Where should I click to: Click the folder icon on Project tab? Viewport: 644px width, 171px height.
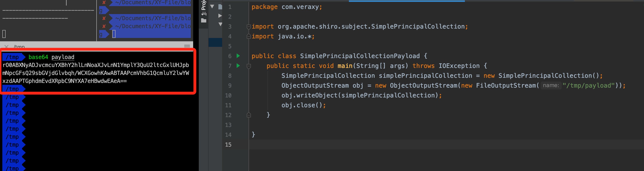(x=204, y=21)
